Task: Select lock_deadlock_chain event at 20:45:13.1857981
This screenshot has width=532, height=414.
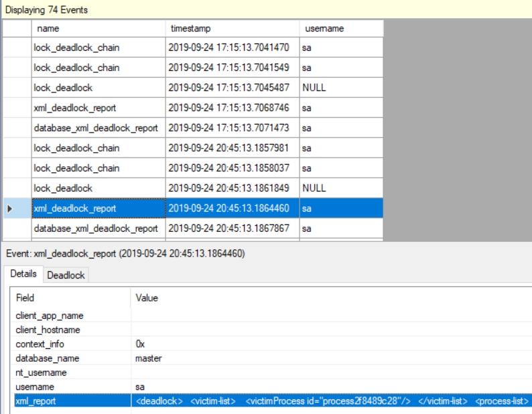Action: [97, 148]
